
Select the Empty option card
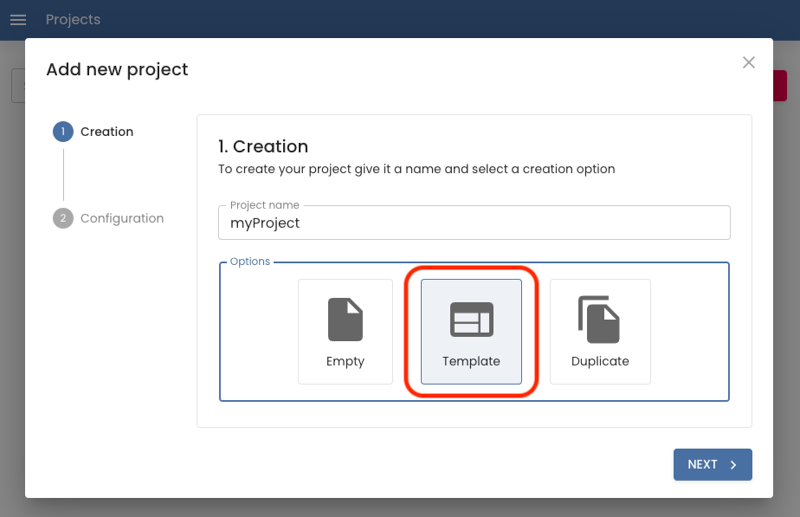coord(345,332)
